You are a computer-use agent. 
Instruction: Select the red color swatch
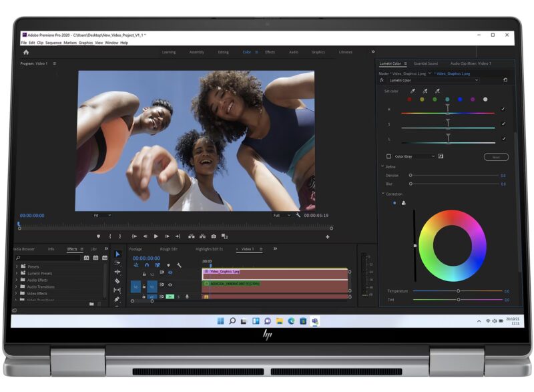[x=410, y=100]
